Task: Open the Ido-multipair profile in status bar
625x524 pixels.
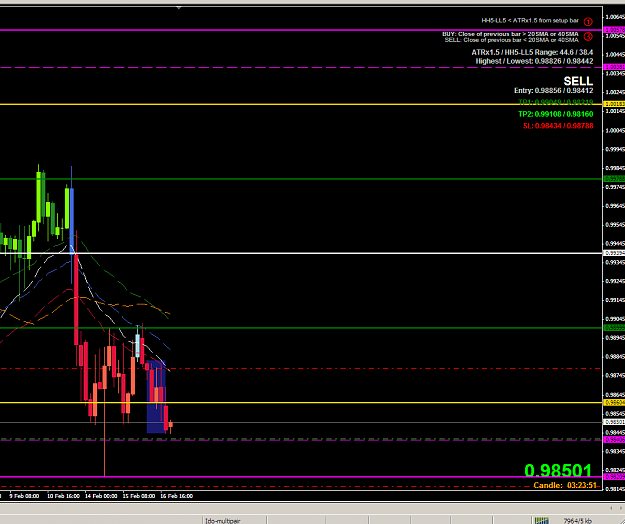Action: pos(222,520)
